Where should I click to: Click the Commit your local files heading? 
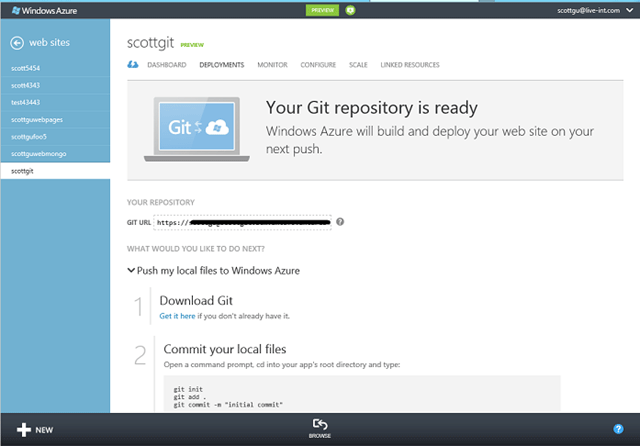pyautogui.click(x=225, y=349)
